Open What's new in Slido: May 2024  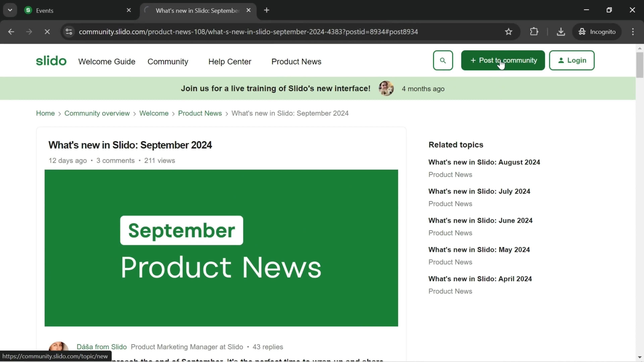pyautogui.click(x=479, y=250)
